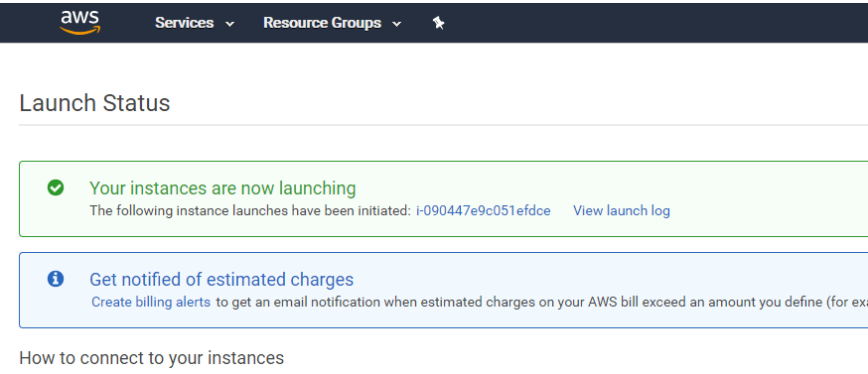Viewport: 868px width, 374px height.
Task: Expand the Resource Groups dropdown arrow
Action: coord(396,24)
